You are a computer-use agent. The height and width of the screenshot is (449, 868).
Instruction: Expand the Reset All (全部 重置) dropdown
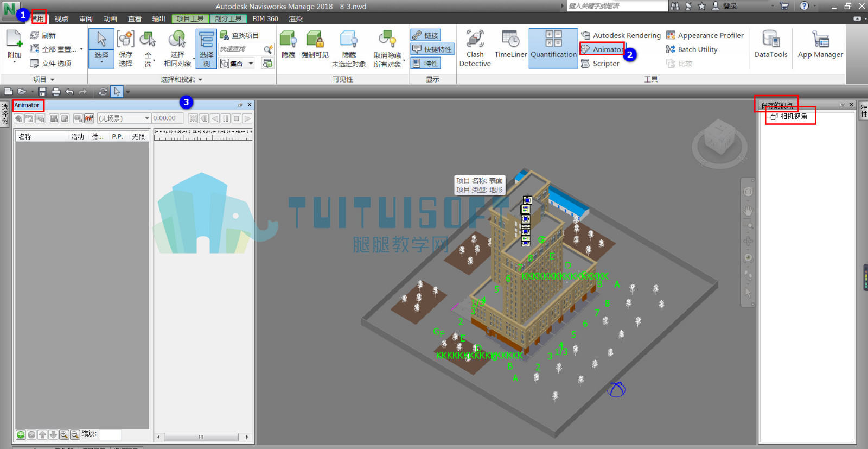coord(81,49)
